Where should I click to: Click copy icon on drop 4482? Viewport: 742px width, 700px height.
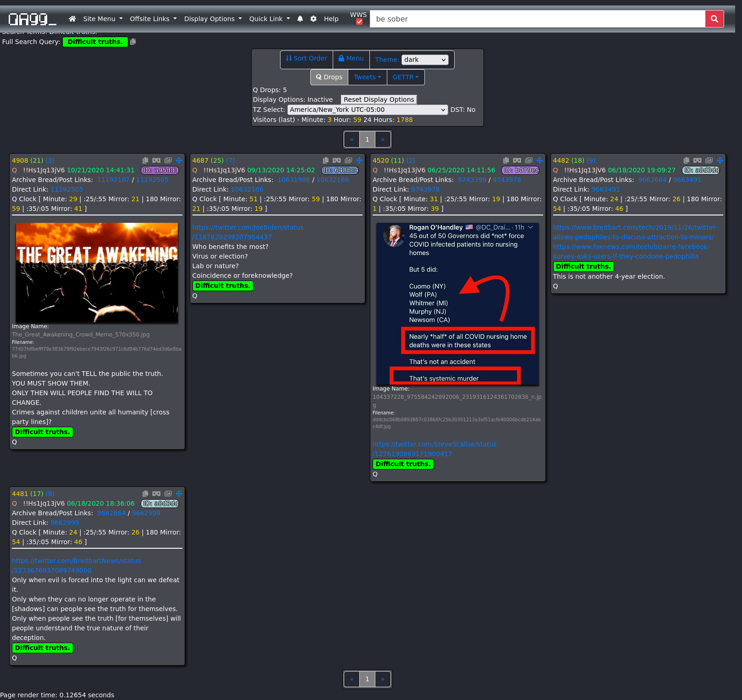686,160
